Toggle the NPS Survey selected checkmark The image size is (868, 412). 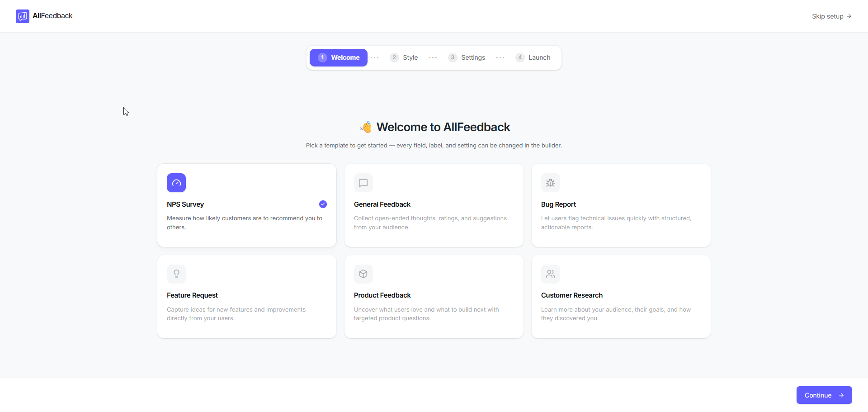323,204
